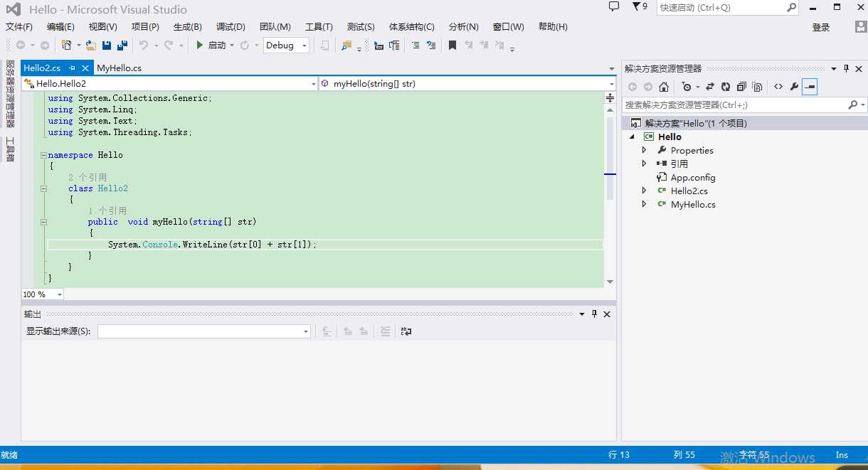Click the 登录 sign-in link

pyautogui.click(x=821, y=27)
